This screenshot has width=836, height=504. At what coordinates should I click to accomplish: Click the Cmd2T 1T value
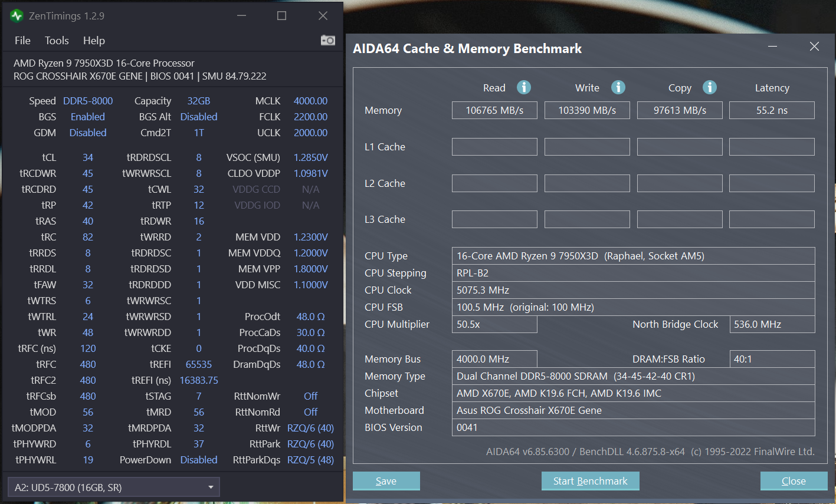(x=199, y=133)
